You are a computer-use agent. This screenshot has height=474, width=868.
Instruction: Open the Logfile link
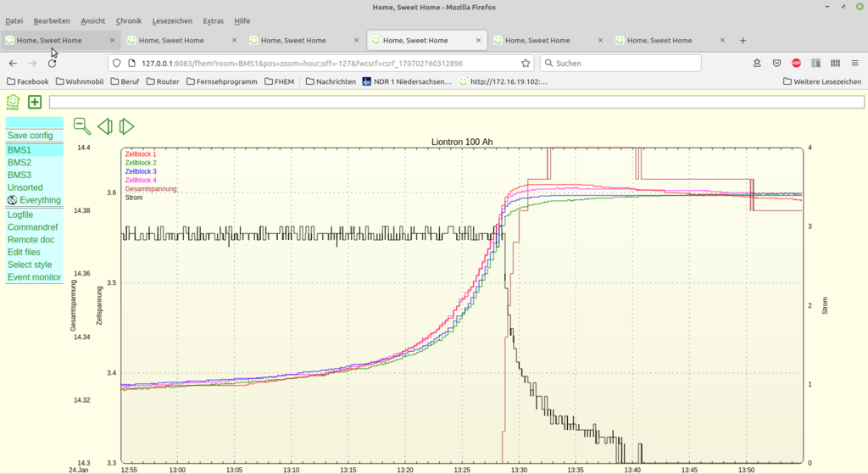(x=20, y=215)
